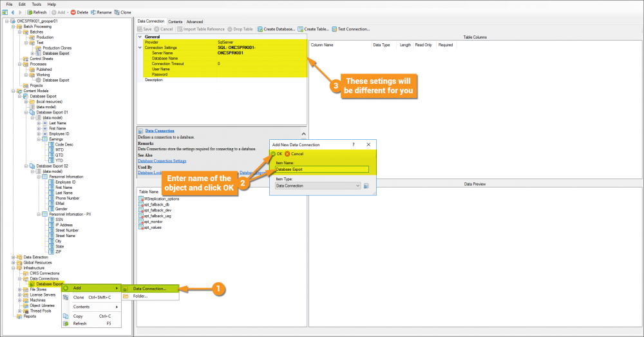Click the icon beside Item Type dropdown

[x=366, y=186]
